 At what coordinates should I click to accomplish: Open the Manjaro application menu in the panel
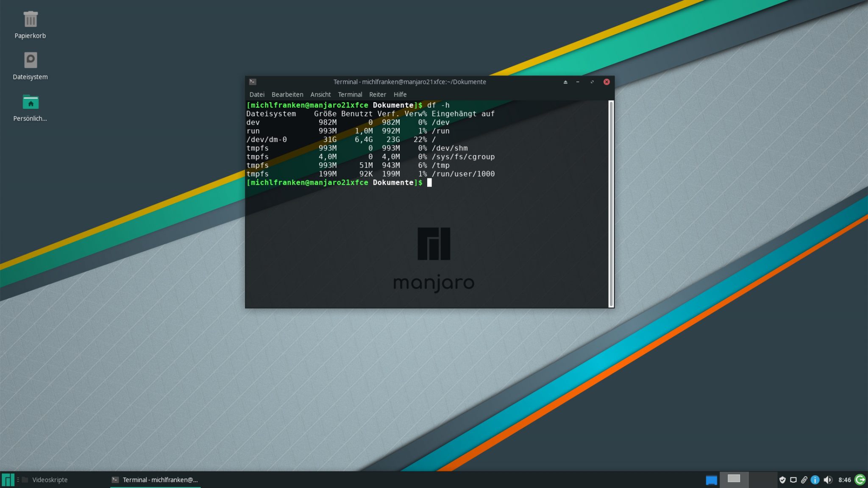[x=8, y=480]
